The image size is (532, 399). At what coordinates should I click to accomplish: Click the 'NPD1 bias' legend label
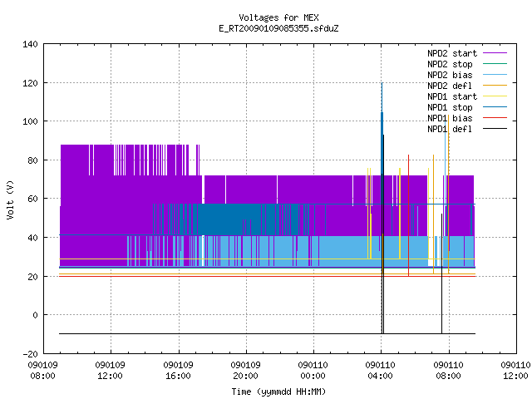click(450, 118)
